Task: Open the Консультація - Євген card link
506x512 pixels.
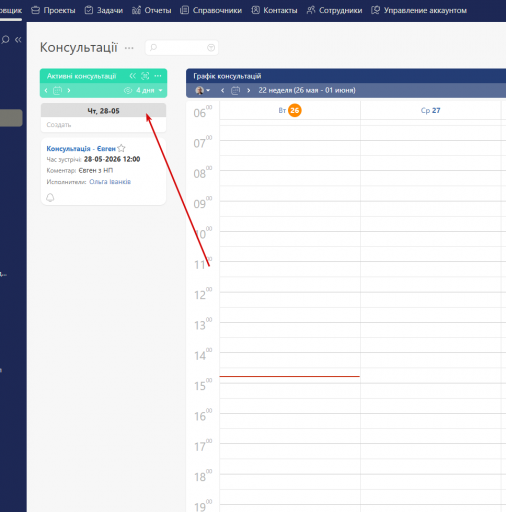Action: pyautogui.click(x=81, y=149)
